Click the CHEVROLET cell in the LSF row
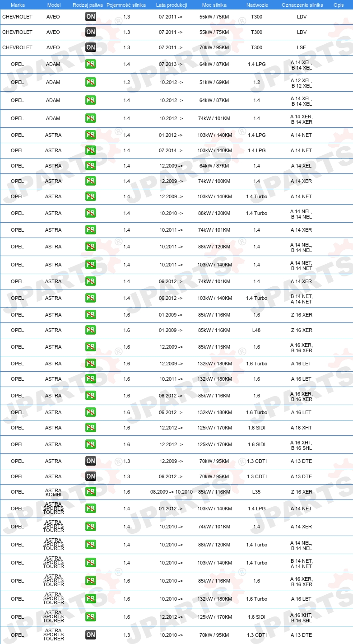The height and width of the screenshot is (644, 353). tap(17, 47)
